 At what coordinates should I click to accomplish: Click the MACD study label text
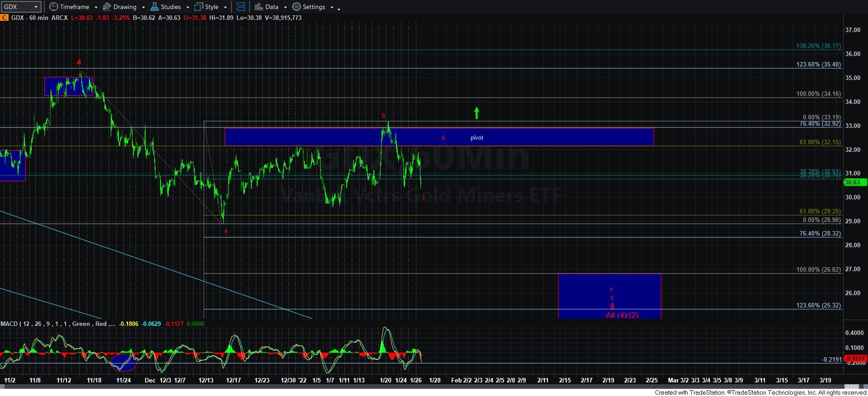tap(58, 324)
